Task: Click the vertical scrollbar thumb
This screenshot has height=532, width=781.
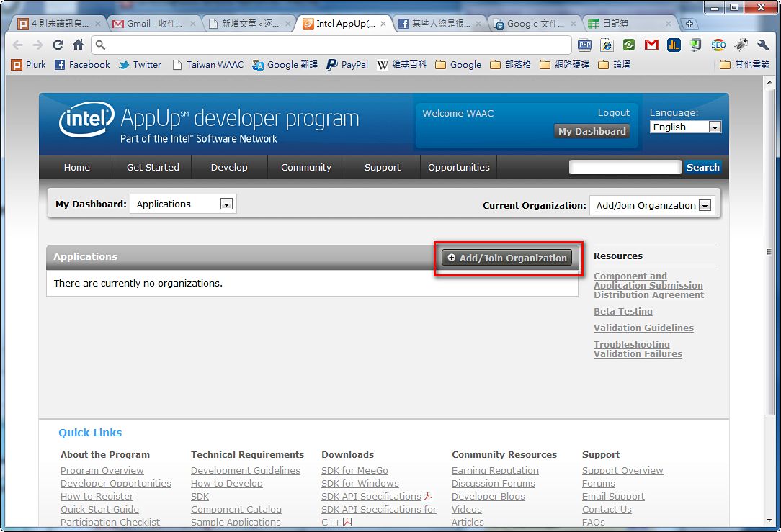Action: [x=769, y=251]
